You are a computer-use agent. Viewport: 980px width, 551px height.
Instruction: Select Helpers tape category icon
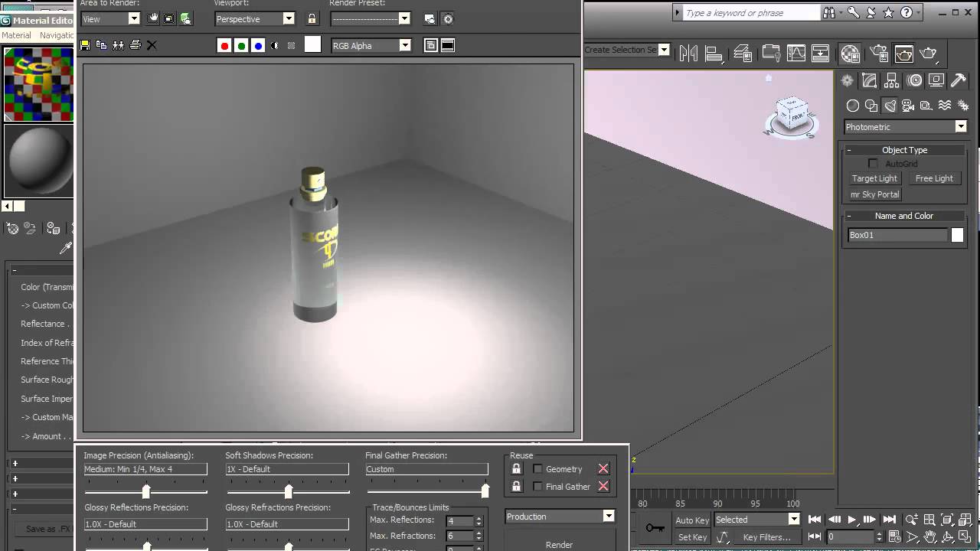point(926,106)
